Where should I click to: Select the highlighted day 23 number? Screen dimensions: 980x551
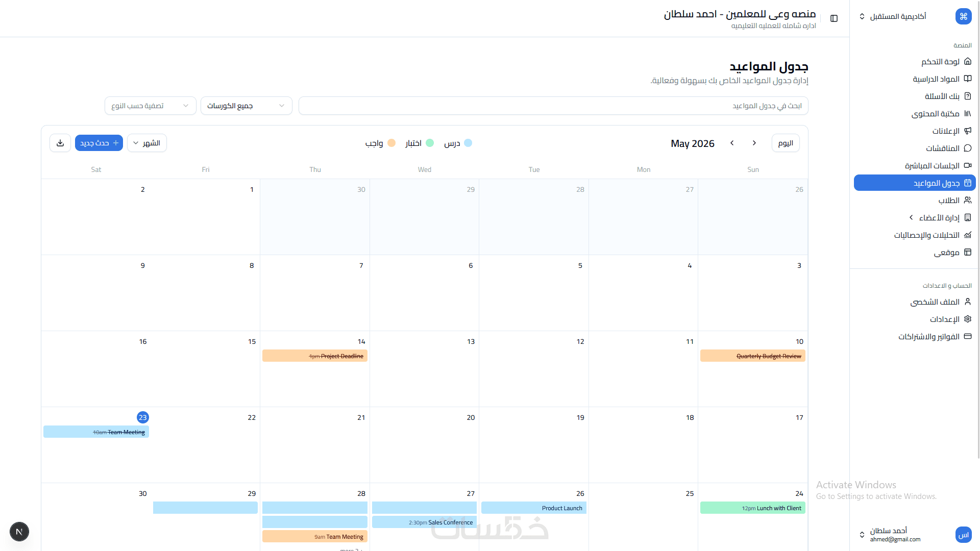(143, 417)
